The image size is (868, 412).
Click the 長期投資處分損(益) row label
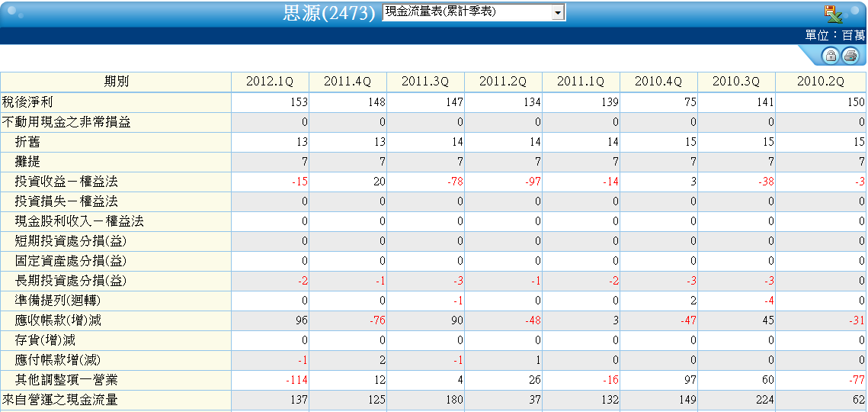71,281
